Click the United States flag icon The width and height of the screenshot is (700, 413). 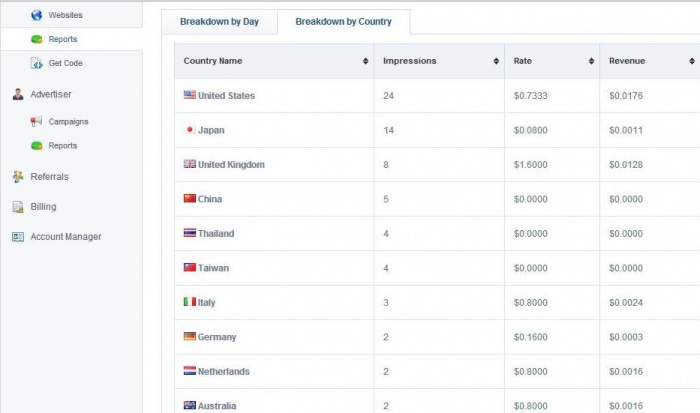coord(189,95)
